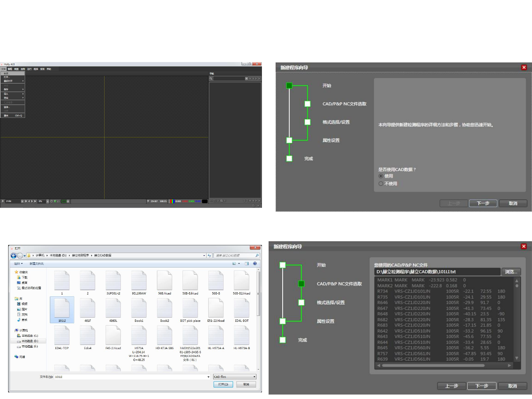Click the search magnifier in navigation panel

click(211, 79)
